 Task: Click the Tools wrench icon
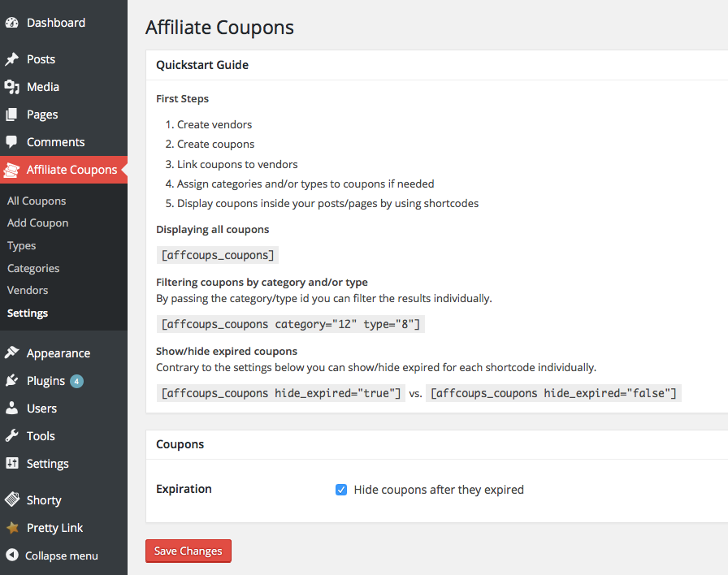(x=12, y=436)
